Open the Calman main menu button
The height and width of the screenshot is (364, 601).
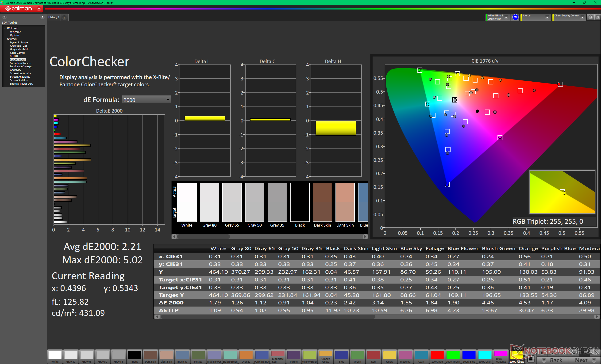tap(39, 9)
